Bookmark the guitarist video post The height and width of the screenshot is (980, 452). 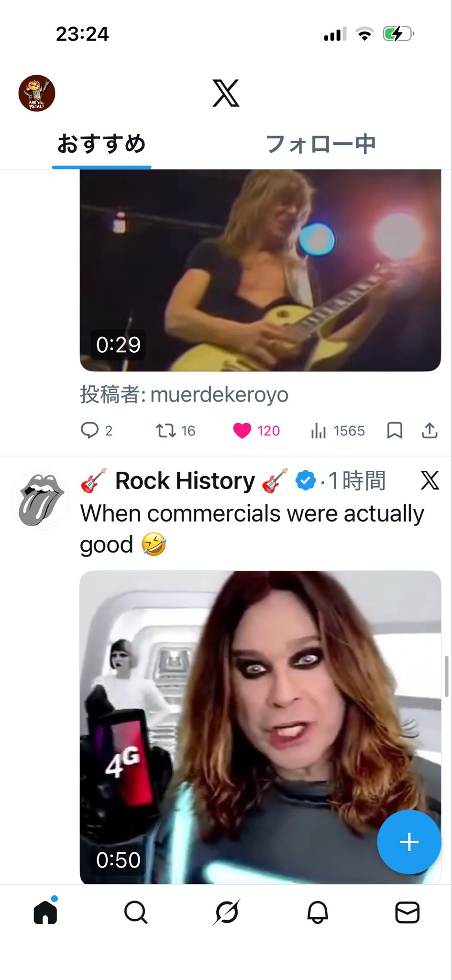(395, 431)
